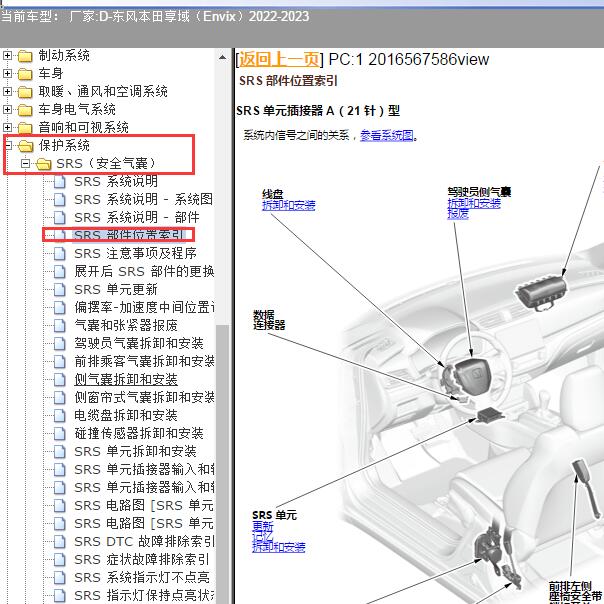Expand the 车身 tree node
604x604 pixels.
pos(7,73)
